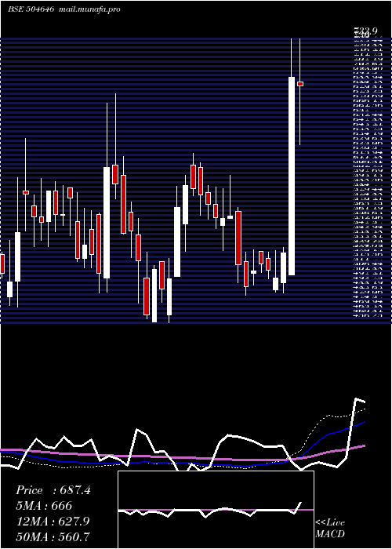This screenshot has height=549, width=392.
Task: Click the '<<Live MACD' label
Action: [330, 529]
